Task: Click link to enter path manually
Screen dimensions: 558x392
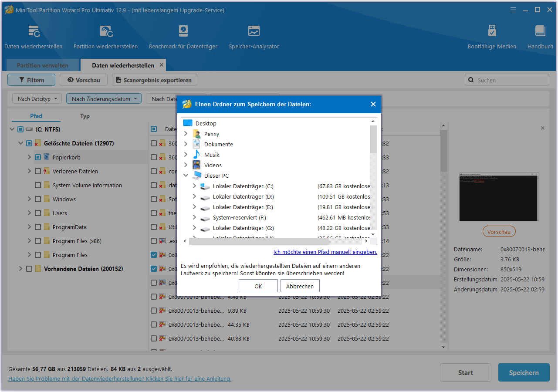Action: click(325, 252)
